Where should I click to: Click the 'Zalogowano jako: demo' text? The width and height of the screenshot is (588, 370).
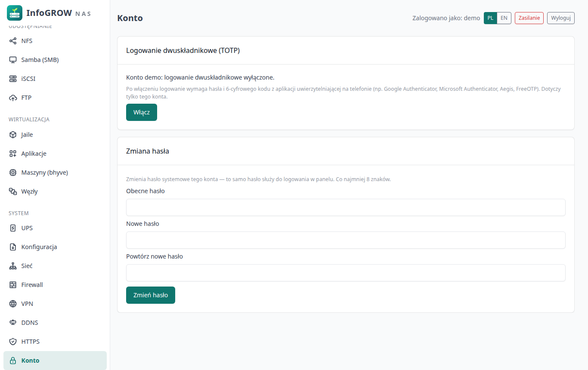(446, 18)
